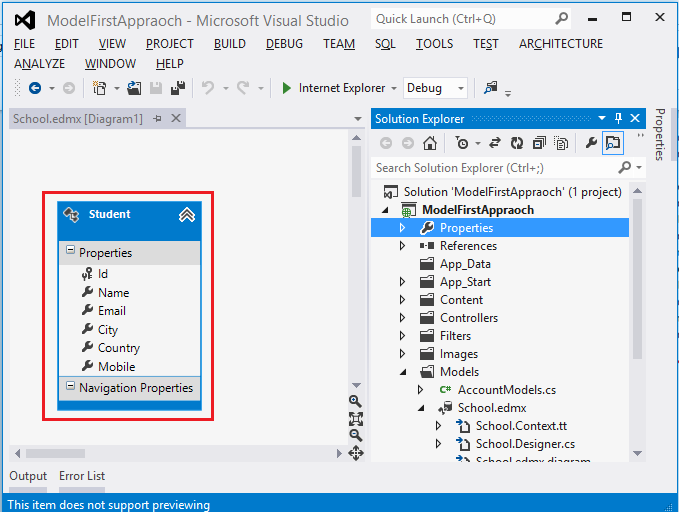
Task: Select the Country property in Student entity
Action: click(x=119, y=348)
